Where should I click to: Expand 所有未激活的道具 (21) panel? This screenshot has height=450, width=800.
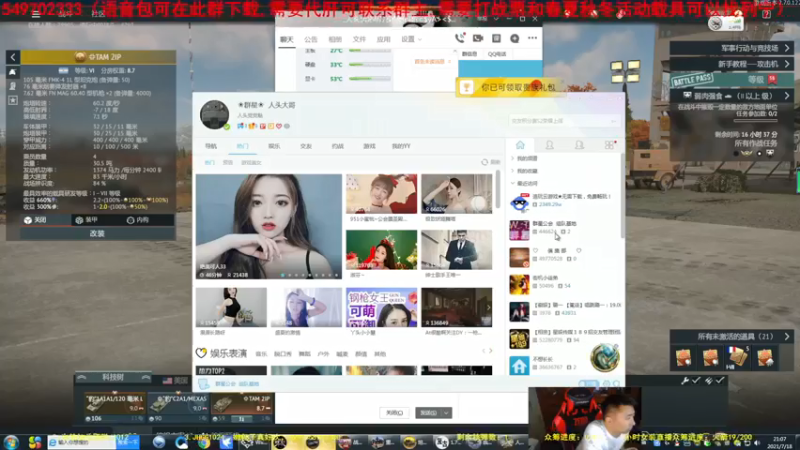pos(732,337)
